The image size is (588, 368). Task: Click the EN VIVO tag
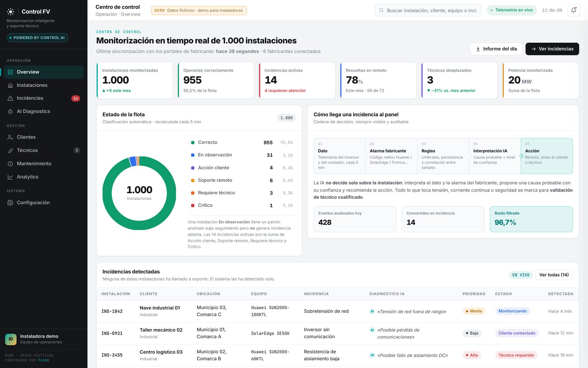click(521, 275)
